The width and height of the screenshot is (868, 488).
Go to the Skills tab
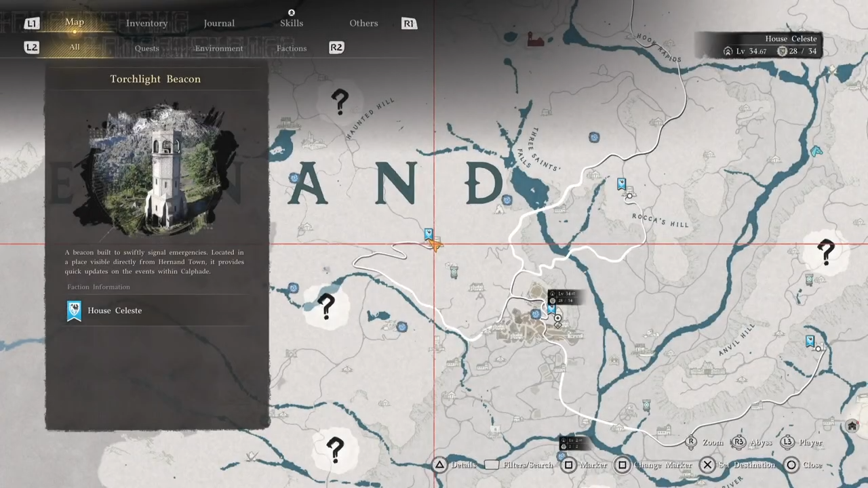[x=292, y=23]
